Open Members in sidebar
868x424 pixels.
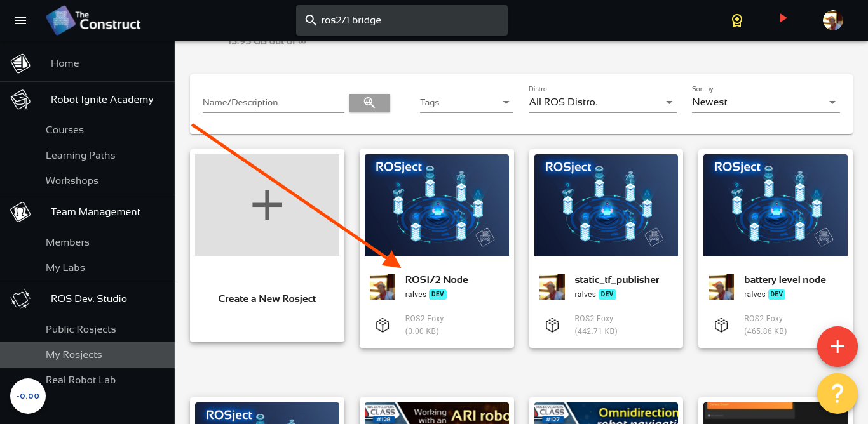(x=68, y=242)
